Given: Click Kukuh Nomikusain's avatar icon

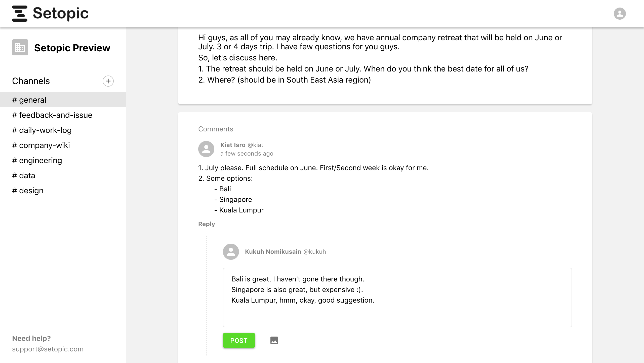Looking at the screenshot, I should click(x=231, y=252).
